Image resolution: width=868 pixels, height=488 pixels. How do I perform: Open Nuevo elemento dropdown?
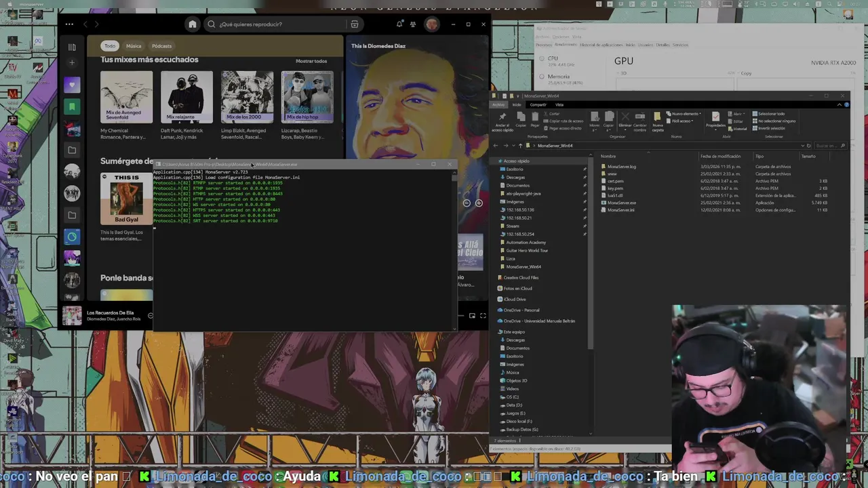click(x=685, y=114)
